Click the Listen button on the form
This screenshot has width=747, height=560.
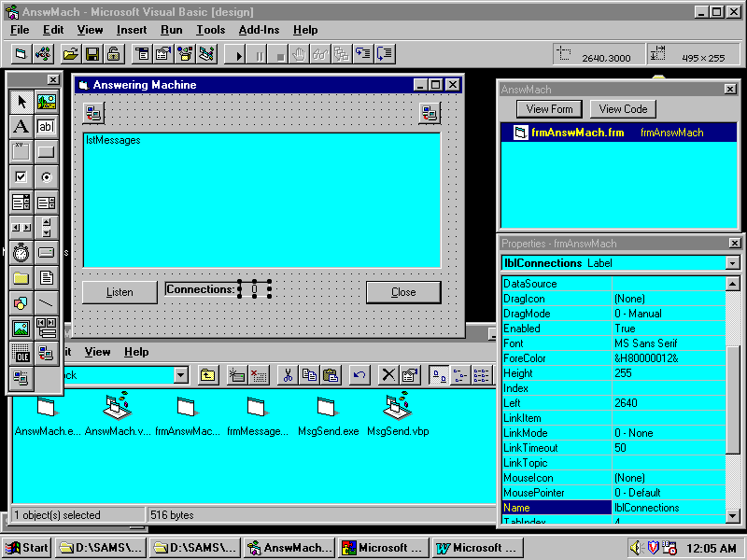(x=120, y=292)
